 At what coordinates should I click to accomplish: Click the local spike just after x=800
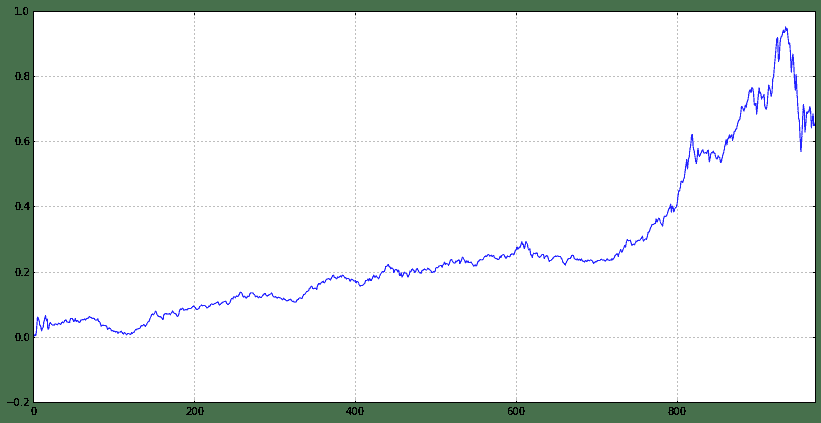point(691,134)
